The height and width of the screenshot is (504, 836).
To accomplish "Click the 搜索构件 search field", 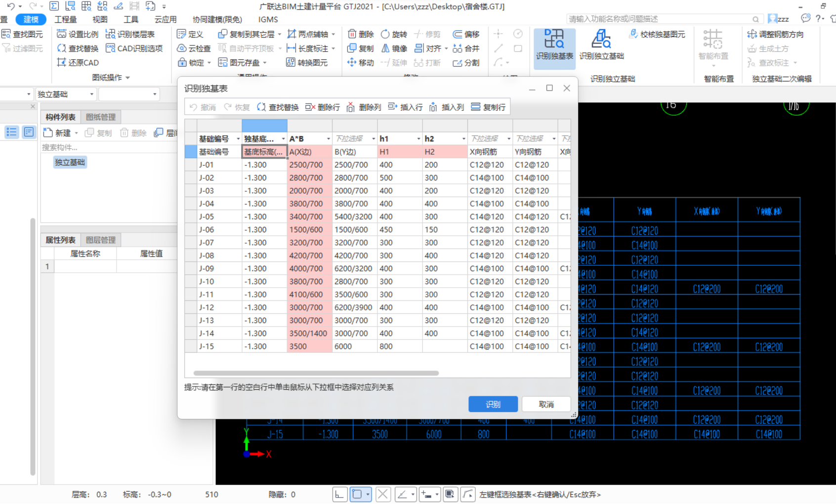I will (x=109, y=147).
